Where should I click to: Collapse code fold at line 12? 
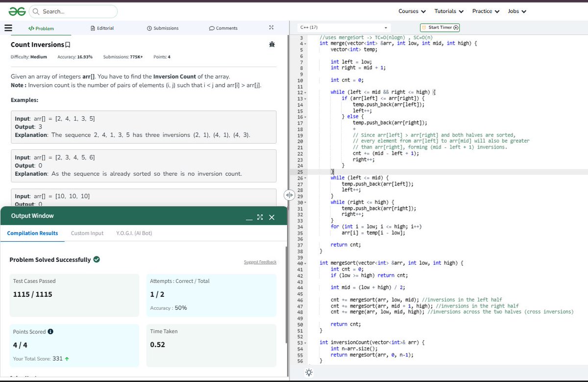306,92
